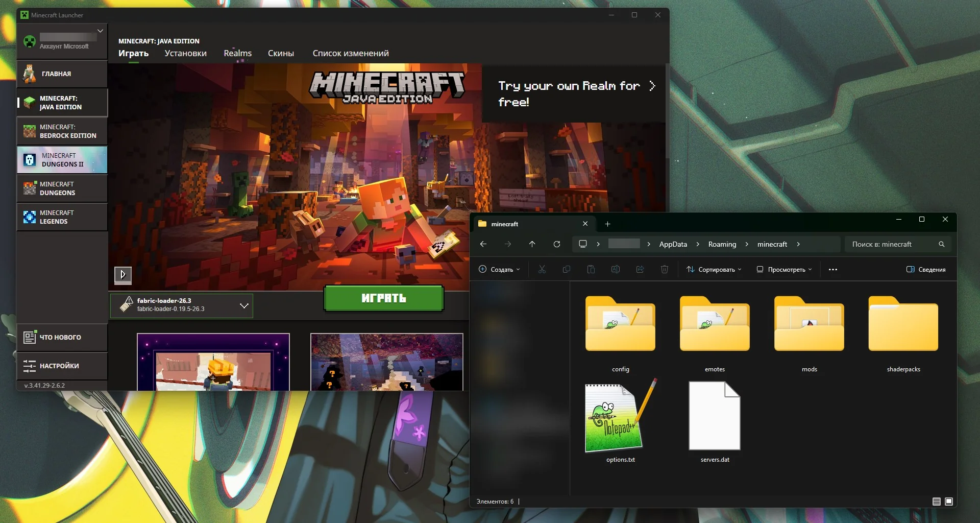
Task: Click the delete trash icon in Explorer toolbar
Action: pos(665,269)
